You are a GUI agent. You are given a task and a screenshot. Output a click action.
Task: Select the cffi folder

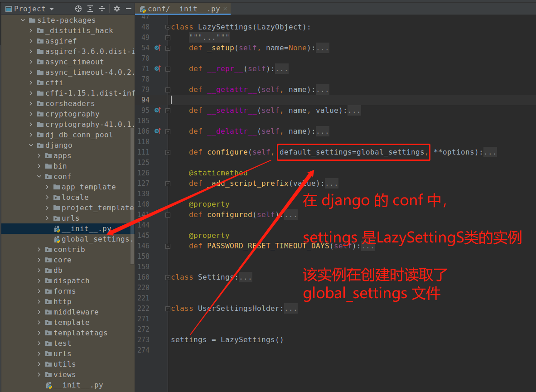50,83
